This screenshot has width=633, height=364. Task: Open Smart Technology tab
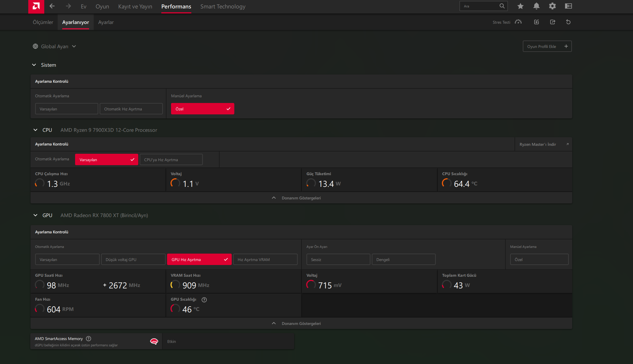point(223,6)
